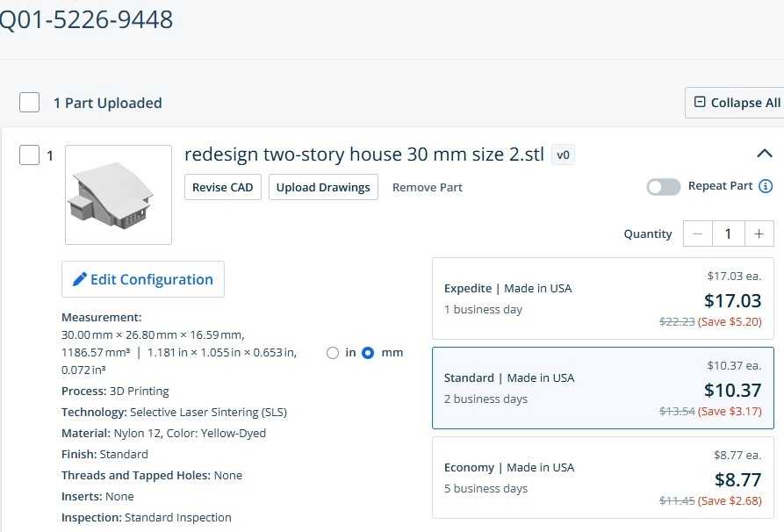Toggle the Repeat Part switch
Screen dimensions: 784x532
click(663, 187)
